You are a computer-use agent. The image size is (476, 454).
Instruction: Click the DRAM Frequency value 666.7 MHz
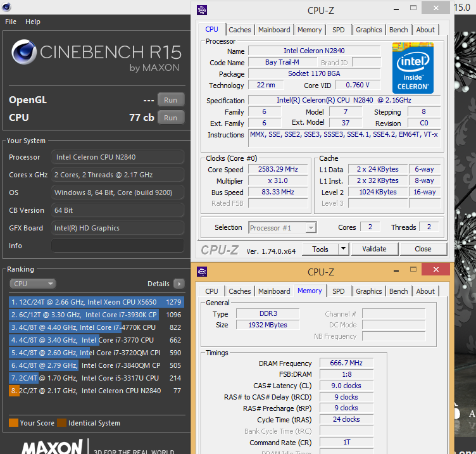[x=346, y=363]
